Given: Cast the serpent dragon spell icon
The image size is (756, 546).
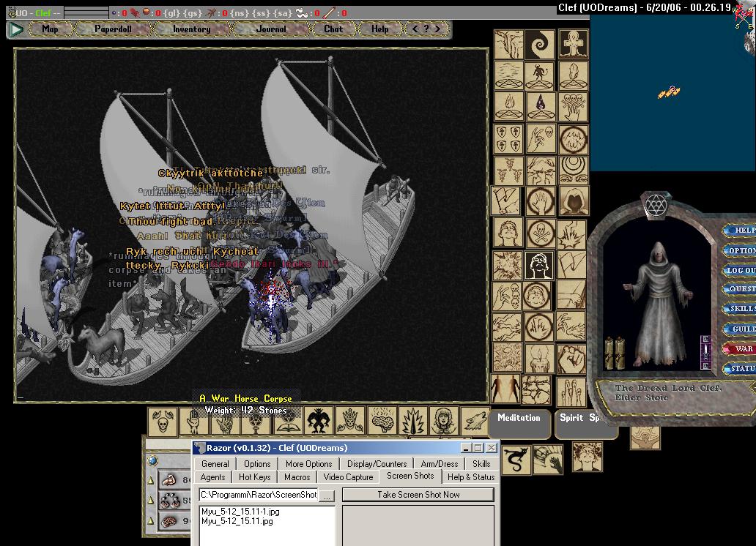Looking at the screenshot, I should click(516, 459).
